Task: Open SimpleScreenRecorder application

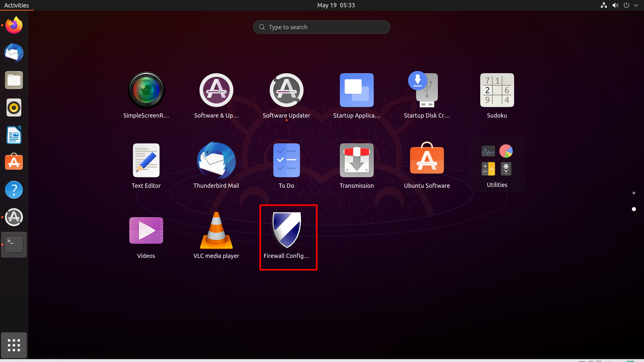Action: point(146,90)
